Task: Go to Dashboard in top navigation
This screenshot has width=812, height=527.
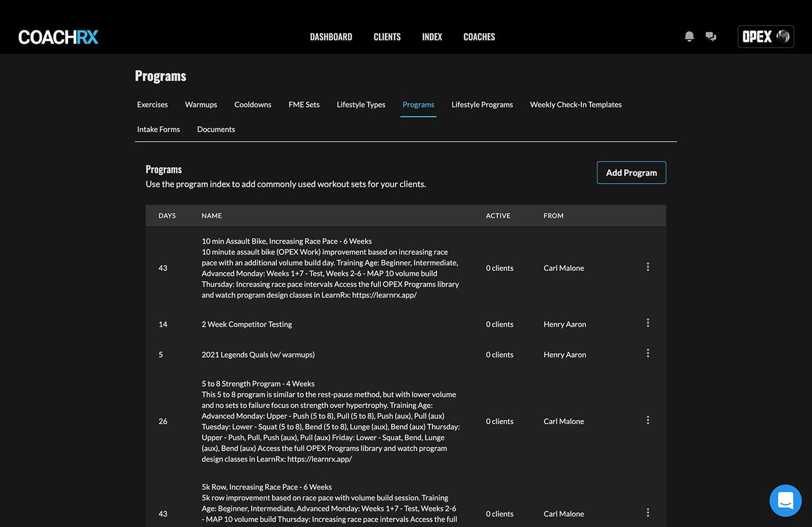Action: (331, 37)
